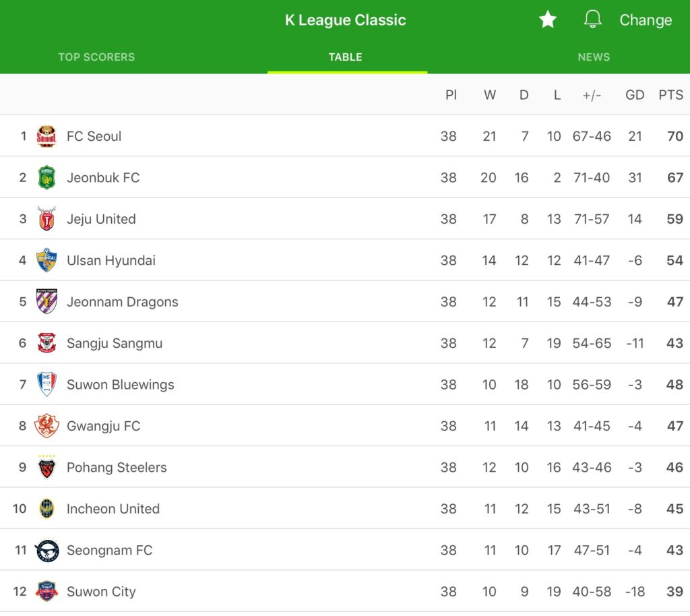Open the Suwon City team name

[101, 592]
